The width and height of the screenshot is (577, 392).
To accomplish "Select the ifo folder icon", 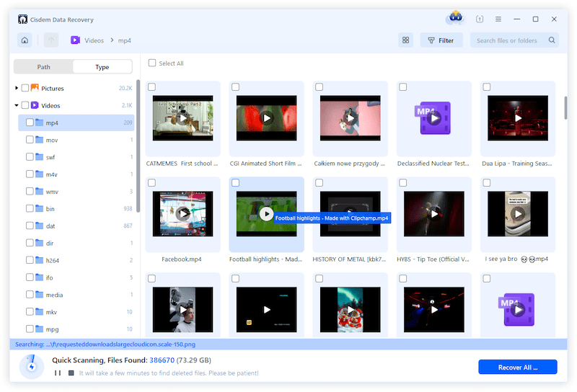I will point(40,277).
